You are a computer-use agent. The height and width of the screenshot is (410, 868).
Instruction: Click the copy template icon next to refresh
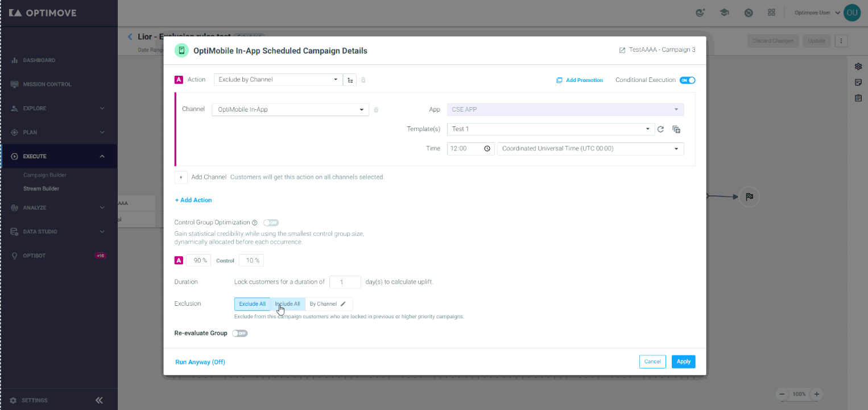coord(676,129)
